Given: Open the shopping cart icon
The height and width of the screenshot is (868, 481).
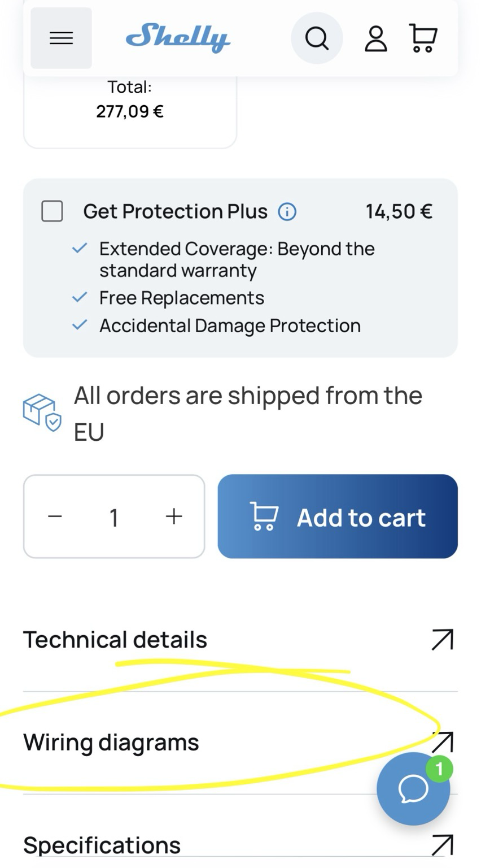Looking at the screenshot, I should (422, 38).
